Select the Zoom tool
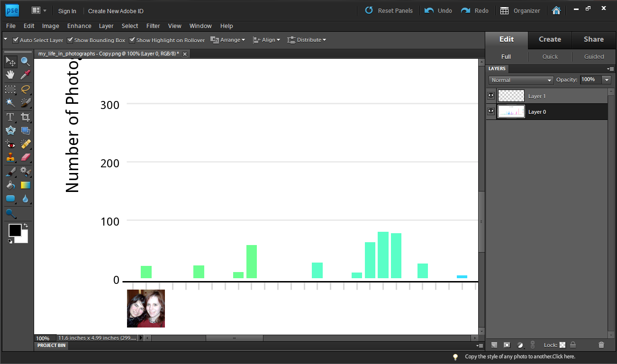The height and width of the screenshot is (364, 617). pos(25,61)
